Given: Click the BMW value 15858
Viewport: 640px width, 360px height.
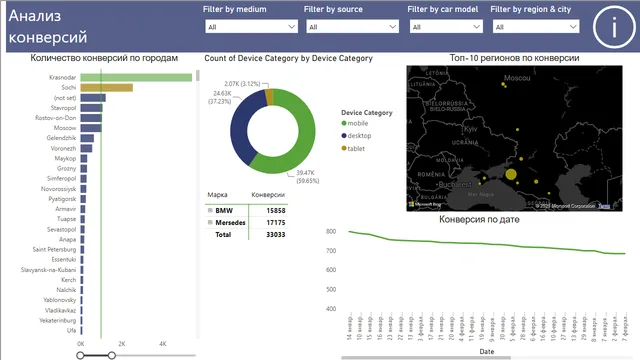Looking at the screenshot, I should point(276,211).
